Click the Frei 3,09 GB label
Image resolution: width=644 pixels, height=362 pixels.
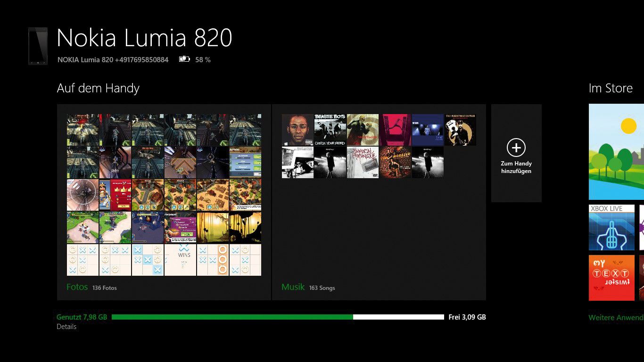[467, 317]
